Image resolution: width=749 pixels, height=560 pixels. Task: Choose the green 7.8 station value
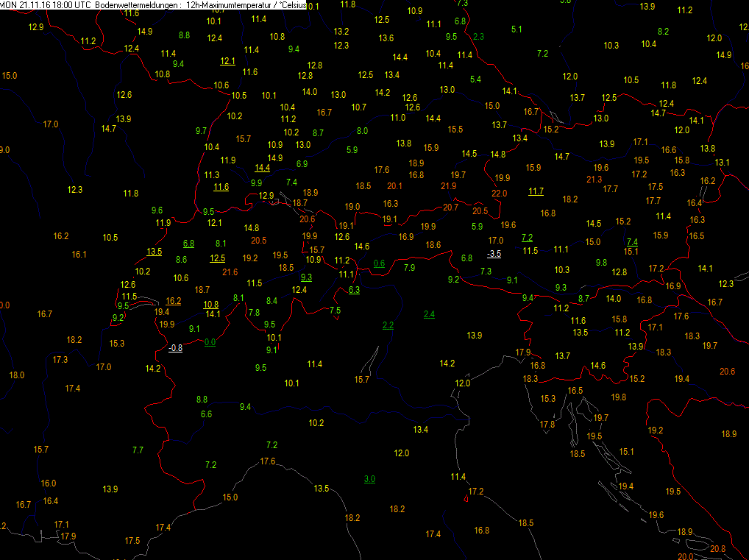(254, 312)
